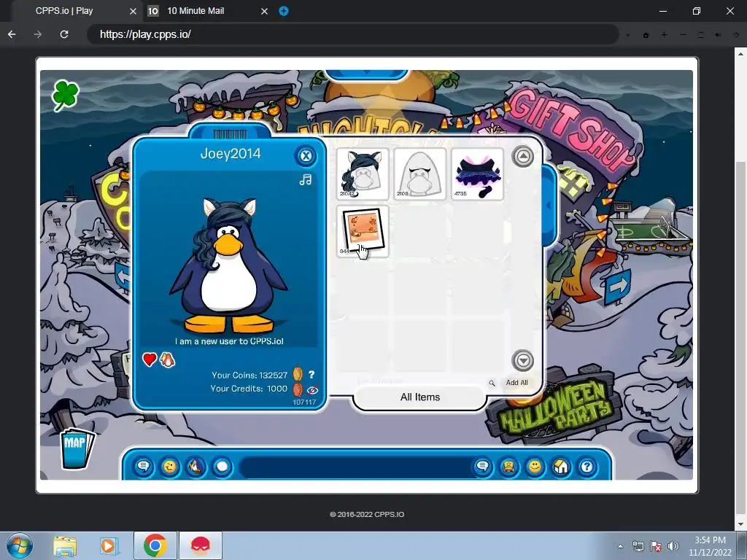Viewport: 747px width, 560px height.
Task: Open the chat history speech bubble at toolbar left
Action: (x=143, y=467)
